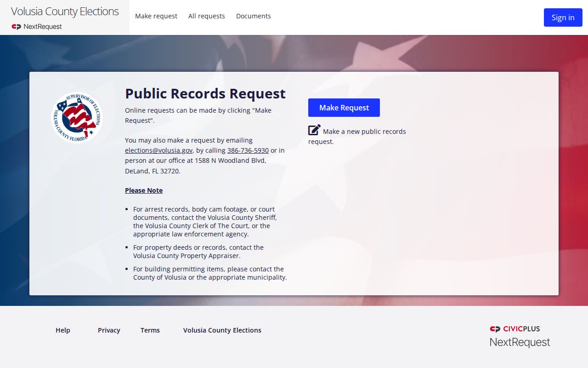Click 'Make a new public records request' text
Screen dimensions: 588x368
click(x=357, y=137)
